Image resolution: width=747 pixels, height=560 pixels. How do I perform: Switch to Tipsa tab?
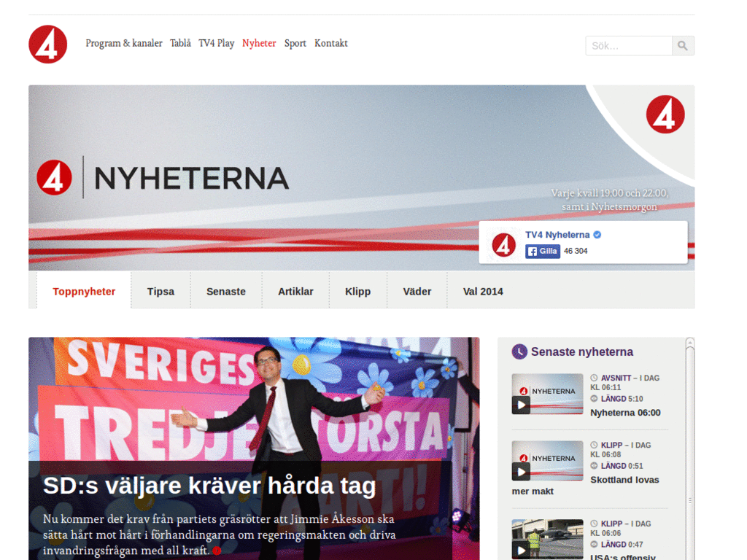coord(160,292)
